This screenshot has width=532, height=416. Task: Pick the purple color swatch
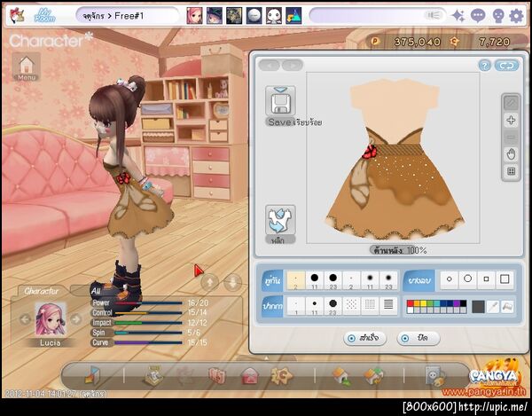[457, 303]
